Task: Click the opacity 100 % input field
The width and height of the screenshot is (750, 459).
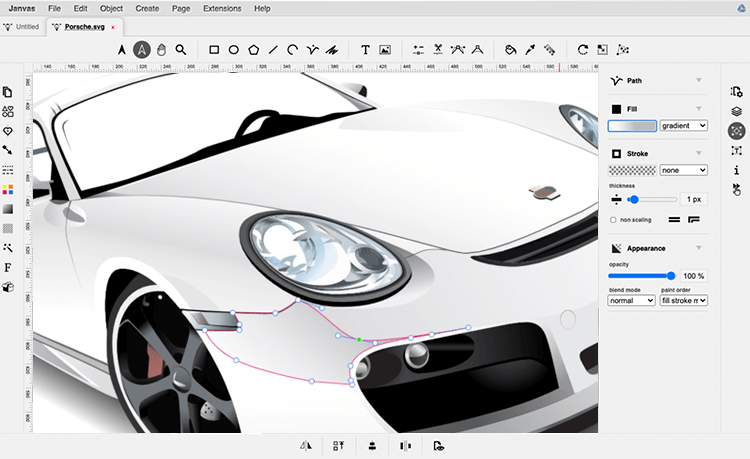Action: [x=694, y=276]
